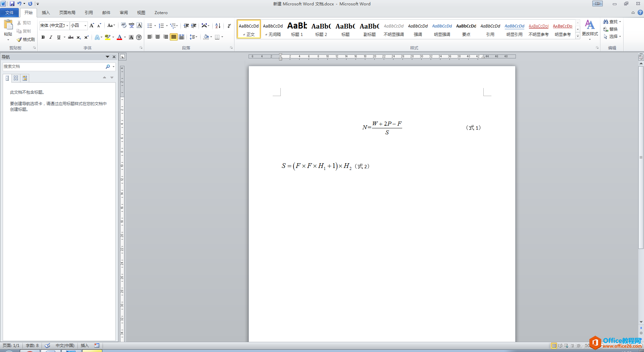
Task: Click the Paste (粘贴) clipboard icon
Action: pos(8,25)
